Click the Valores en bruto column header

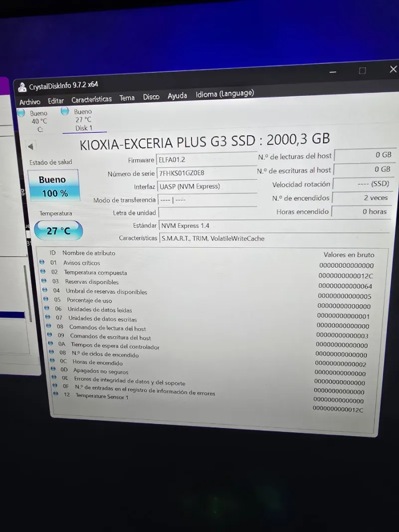tap(349, 255)
